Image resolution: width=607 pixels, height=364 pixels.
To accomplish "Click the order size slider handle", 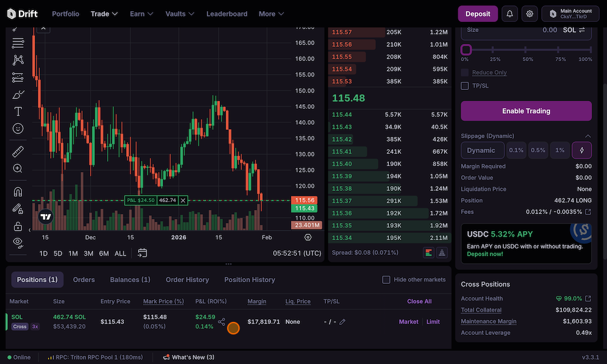I will [x=467, y=50].
